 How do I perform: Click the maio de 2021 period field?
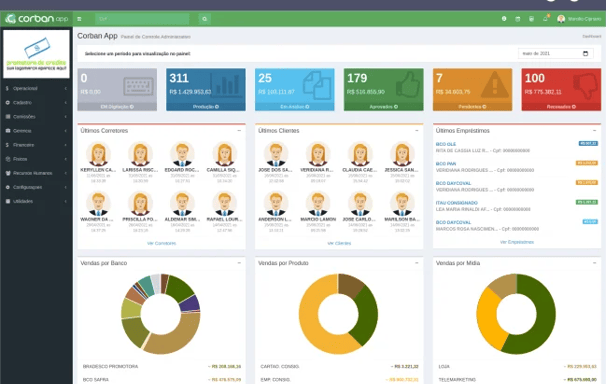[x=555, y=53]
